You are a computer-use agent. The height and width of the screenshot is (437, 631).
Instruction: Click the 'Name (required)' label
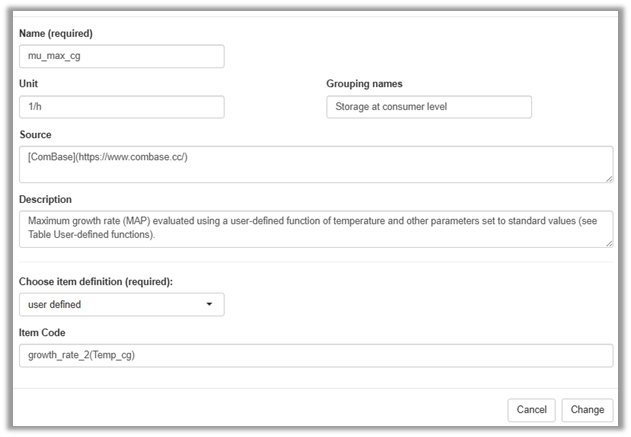pyautogui.click(x=56, y=33)
